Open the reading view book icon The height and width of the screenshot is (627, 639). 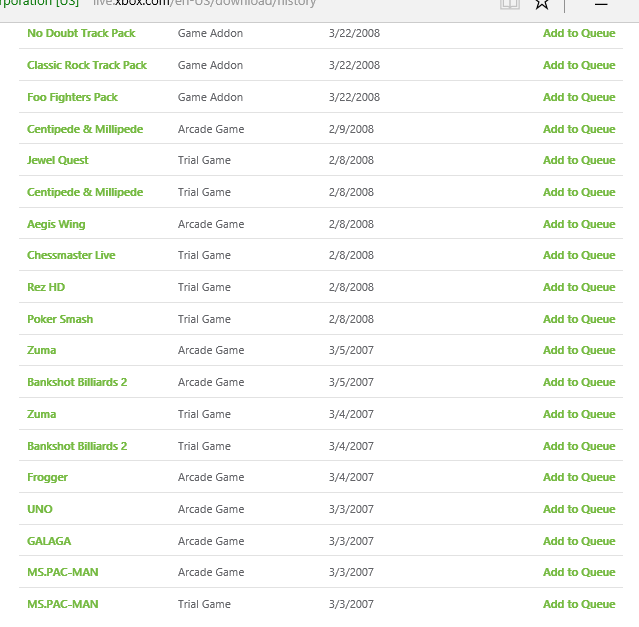coord(510,4)
